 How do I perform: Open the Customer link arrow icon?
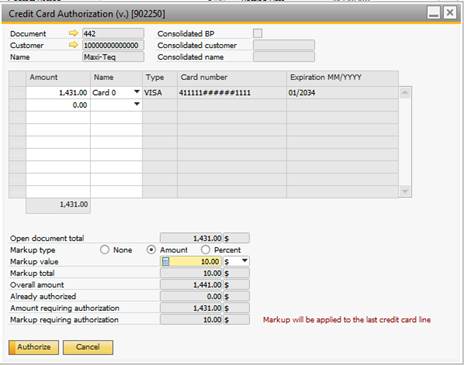(73, 45)
